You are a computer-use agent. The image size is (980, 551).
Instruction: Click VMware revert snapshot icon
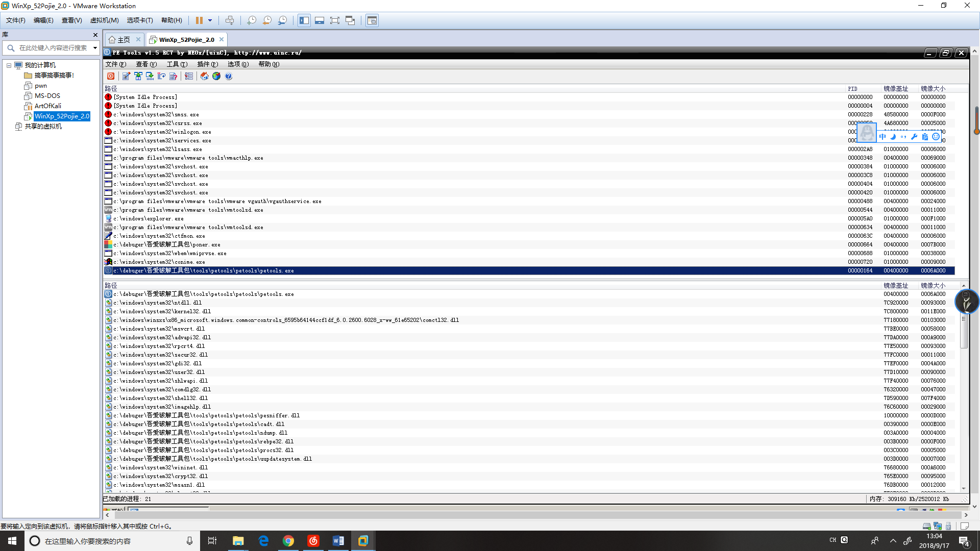click(x=267, y=20)
